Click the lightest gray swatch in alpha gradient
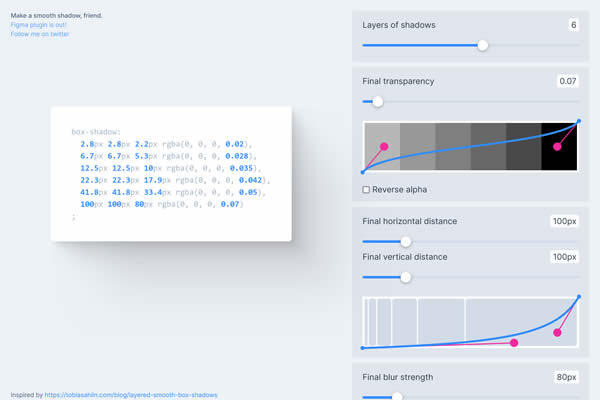The image size is (600, 400). (x=382, y=146)
